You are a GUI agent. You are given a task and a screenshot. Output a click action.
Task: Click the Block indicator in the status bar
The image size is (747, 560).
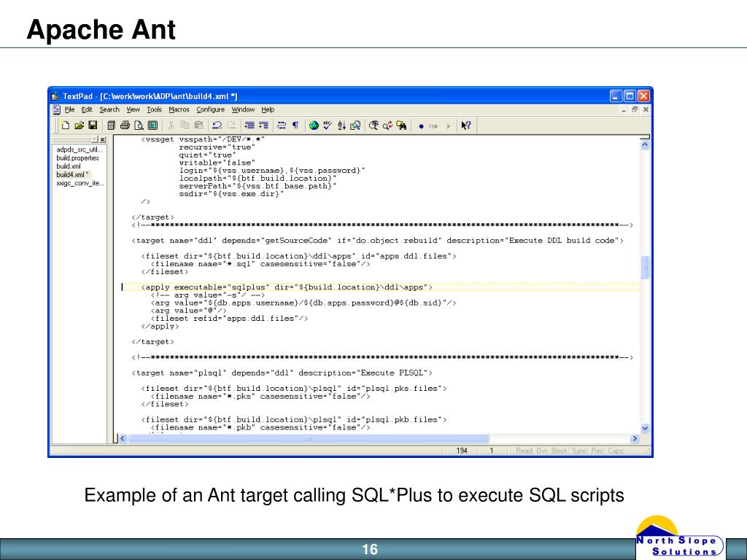560,451
